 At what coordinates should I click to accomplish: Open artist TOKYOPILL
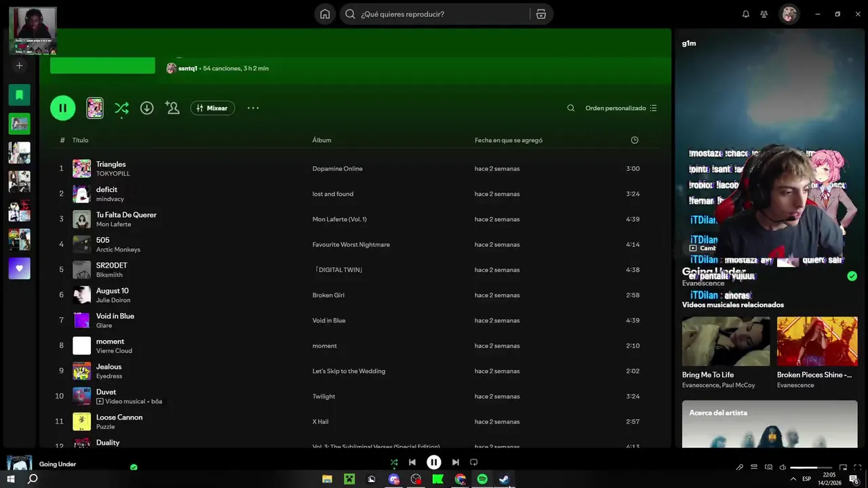[x=113, y=174]
